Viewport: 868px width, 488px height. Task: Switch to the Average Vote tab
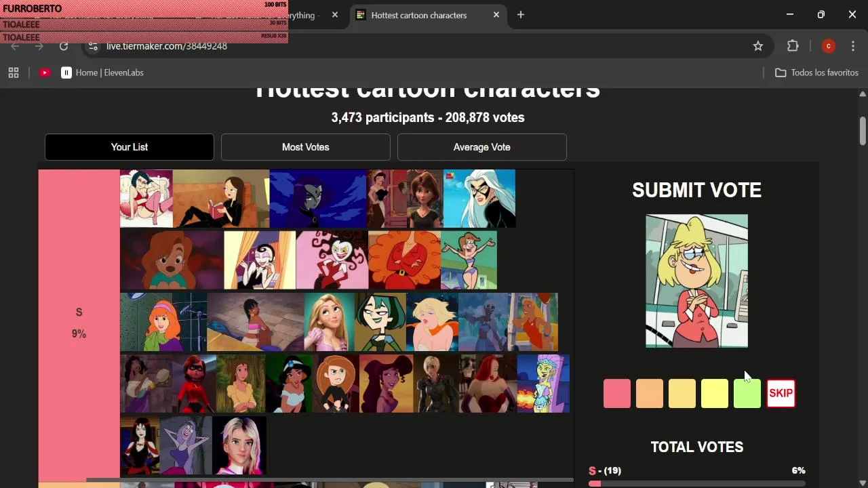pos(482,147)
